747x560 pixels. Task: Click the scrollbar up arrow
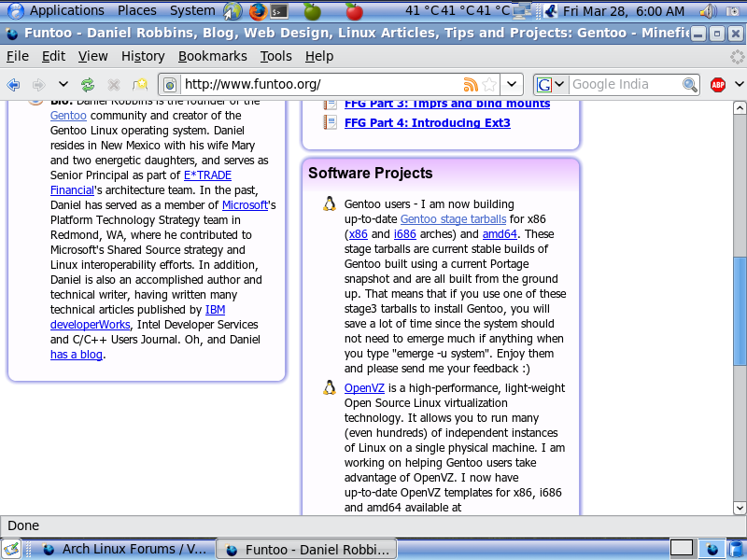740,107
